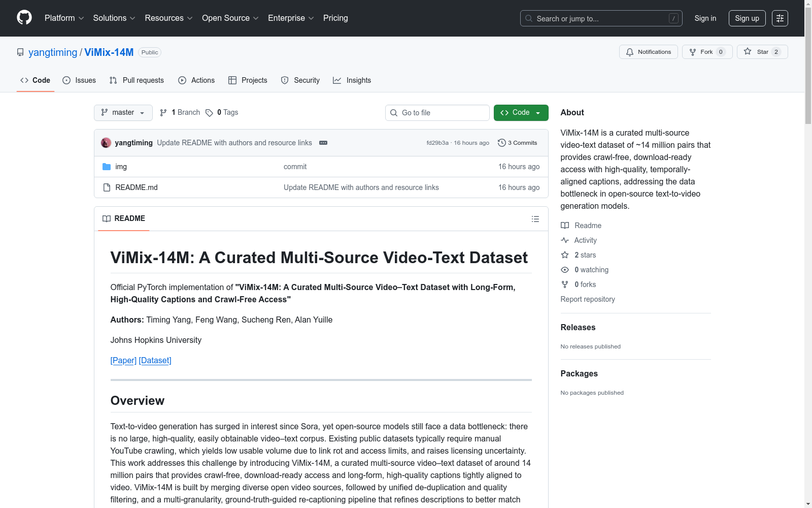The height and width of the screenshot is (508, 812).
Task: Click the Packages heading link
Action: click(x=579, y=374)
